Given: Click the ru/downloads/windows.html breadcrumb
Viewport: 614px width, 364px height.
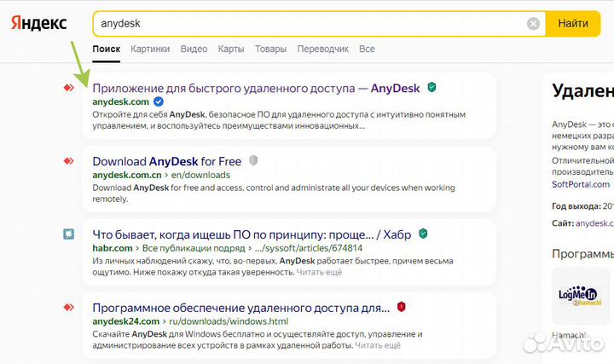Looking at the screenshot, I should (229, 321).
